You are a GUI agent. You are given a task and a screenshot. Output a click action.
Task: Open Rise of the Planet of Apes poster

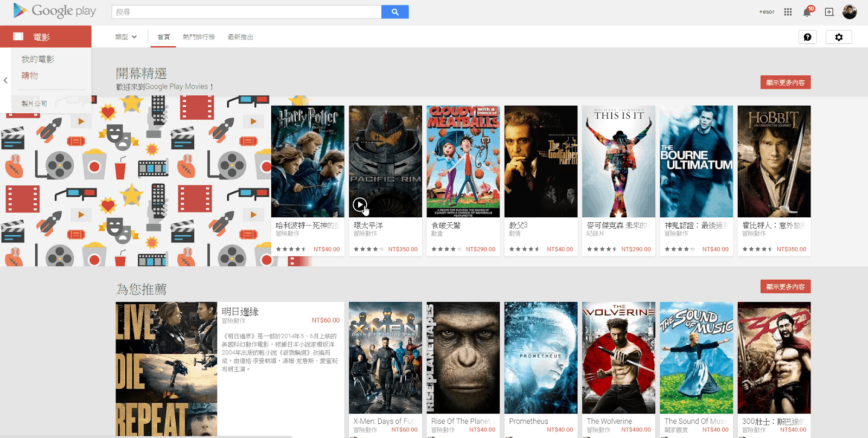tap(463, 358)
